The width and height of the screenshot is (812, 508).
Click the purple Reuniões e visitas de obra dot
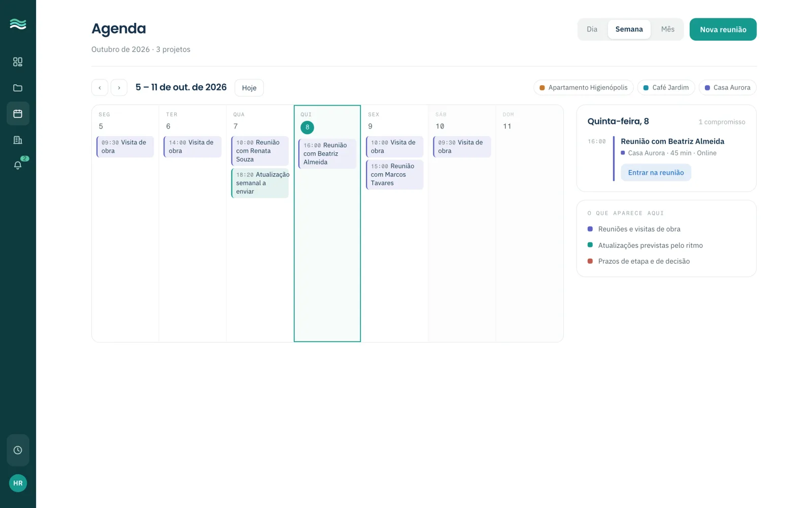590,229
